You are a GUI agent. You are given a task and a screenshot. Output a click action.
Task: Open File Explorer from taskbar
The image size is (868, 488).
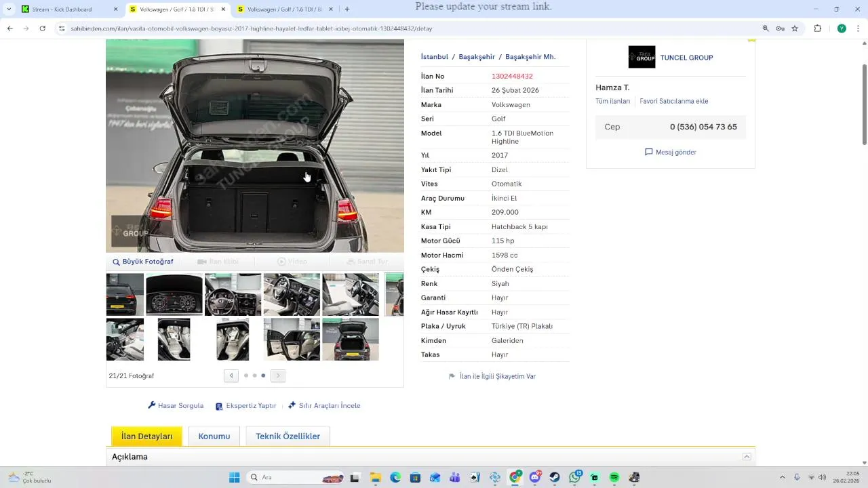tap(375, 478)
